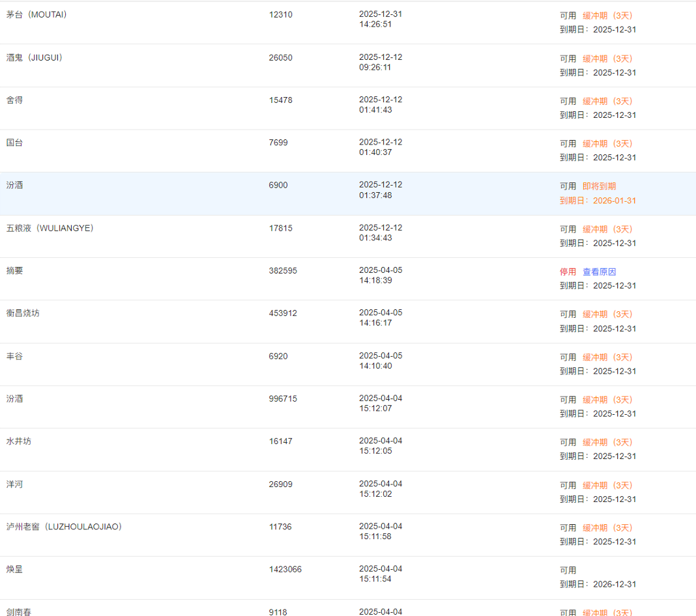
Task: Click the 国台 entry name
Action: [x=14, y=142]
